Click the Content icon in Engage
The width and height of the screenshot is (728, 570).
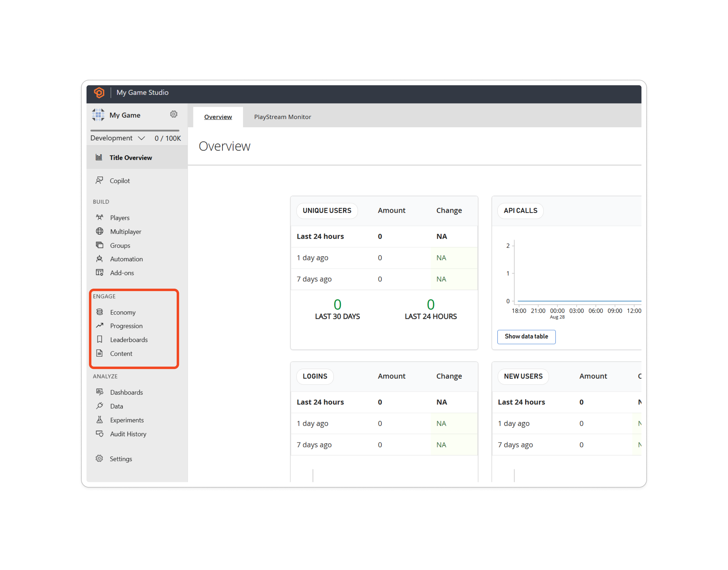(x=99, y=353)
